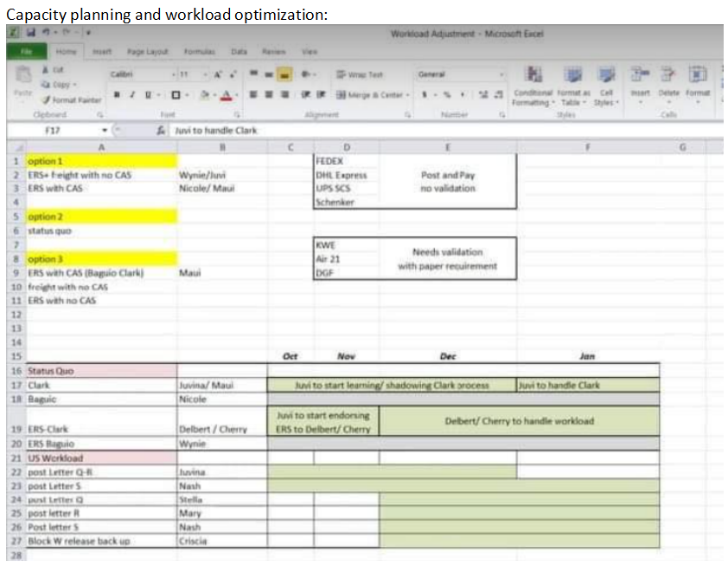Click the Accounting currency format icon
Screen dimensions: 728x568
tap(425, 95)
